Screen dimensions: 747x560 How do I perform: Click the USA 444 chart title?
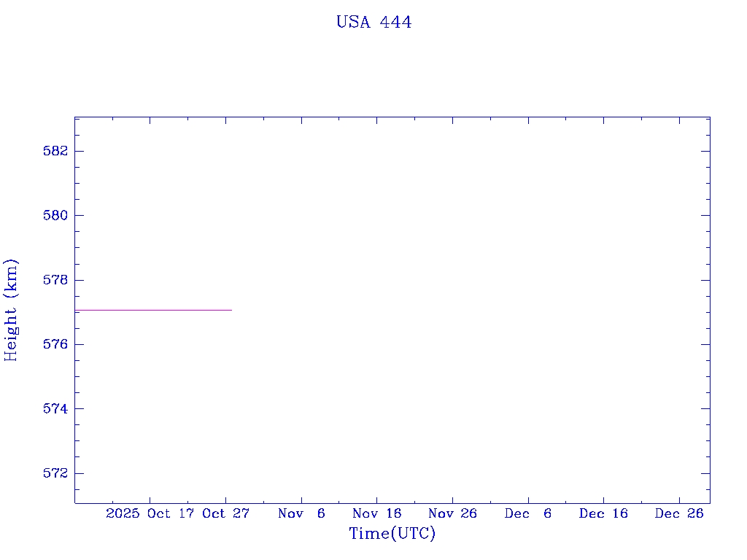(373, 23)
